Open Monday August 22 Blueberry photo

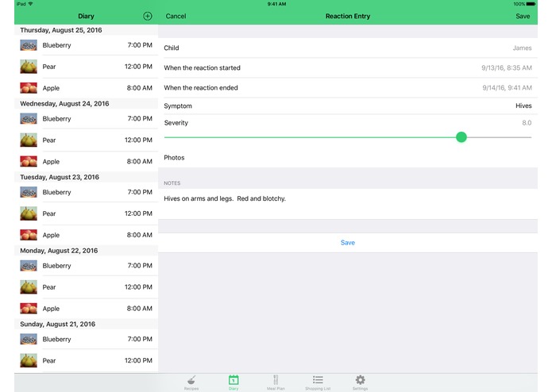29,266
